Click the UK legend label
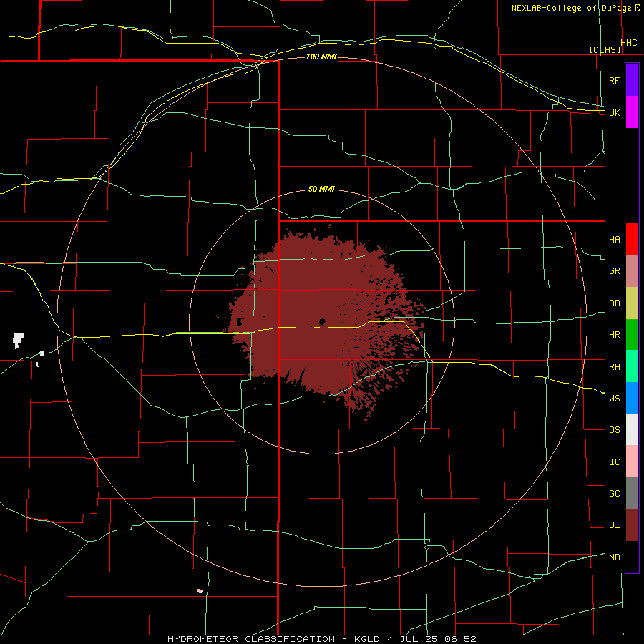The height and width of the screenshot is (644, 644). coord(615,112)
